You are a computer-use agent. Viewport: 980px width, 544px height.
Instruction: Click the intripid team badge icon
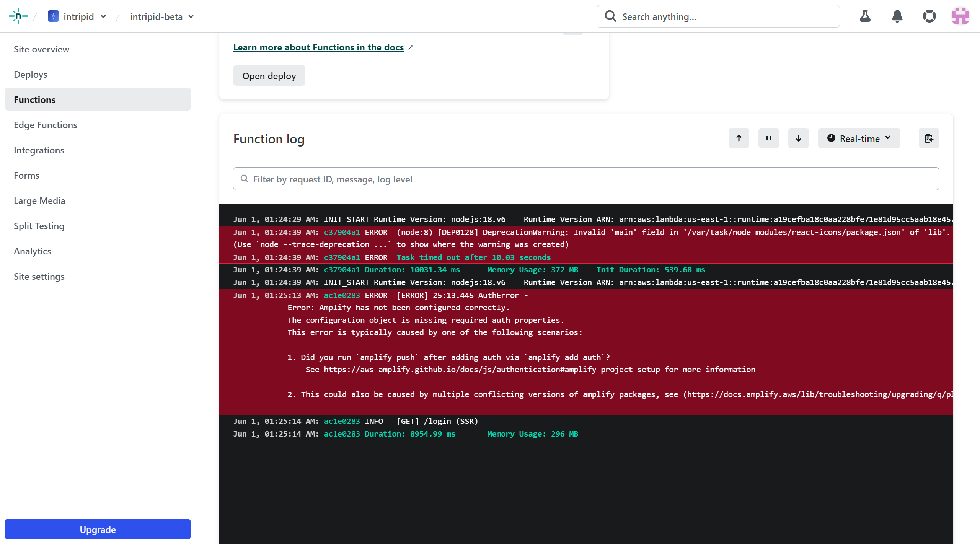(x=53, y=16)
